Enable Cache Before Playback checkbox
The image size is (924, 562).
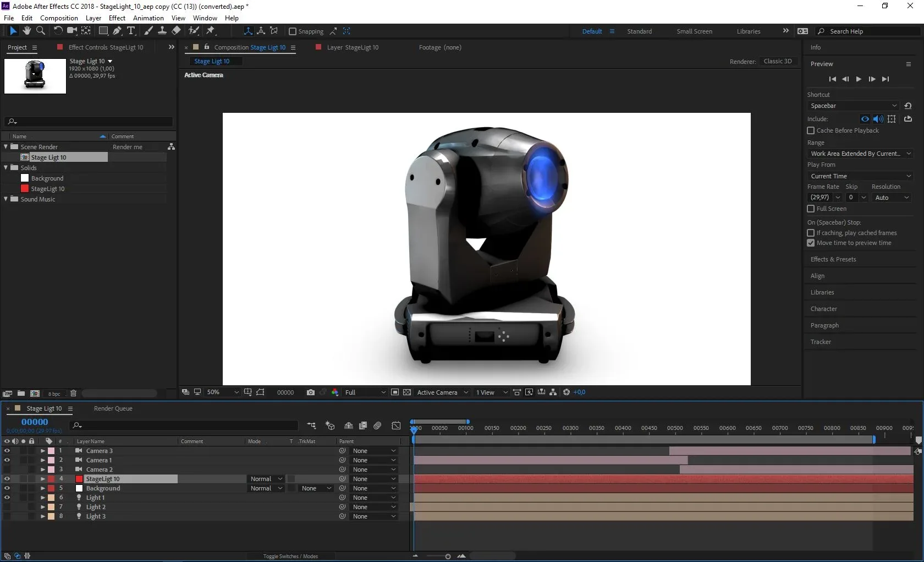tap(811, 130)
